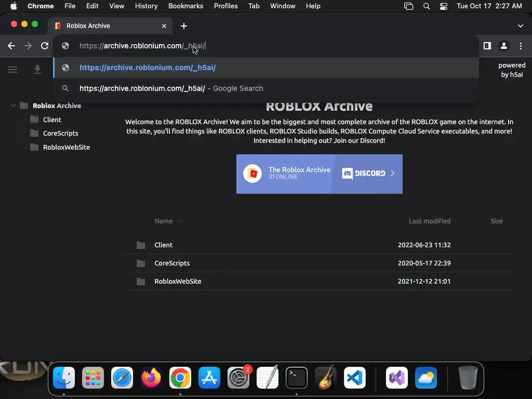
Task: Click the RobloxWebSite row folder icon
Action: [x=141, y=281]
